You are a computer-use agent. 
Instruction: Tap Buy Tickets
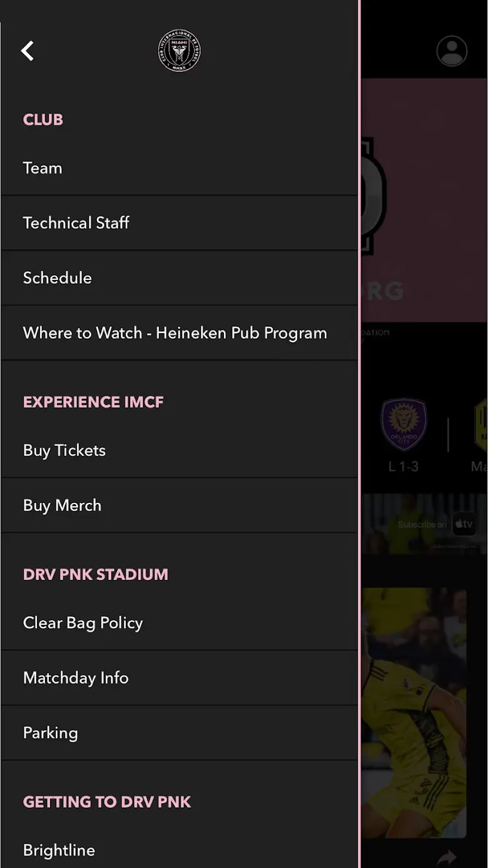pos(179,451)
